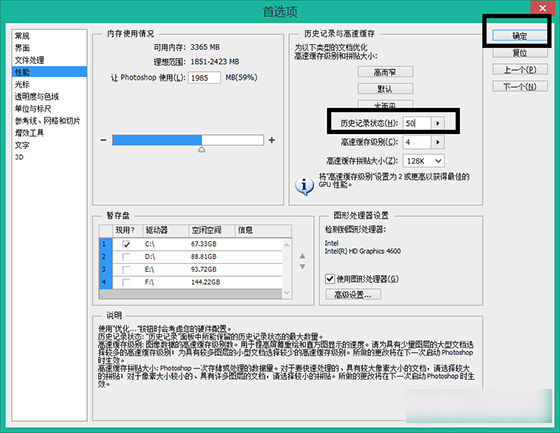Enable the F:\ scratch disk checkbox
This screenshot has width=560, height=433.
[x=126, y=283]
